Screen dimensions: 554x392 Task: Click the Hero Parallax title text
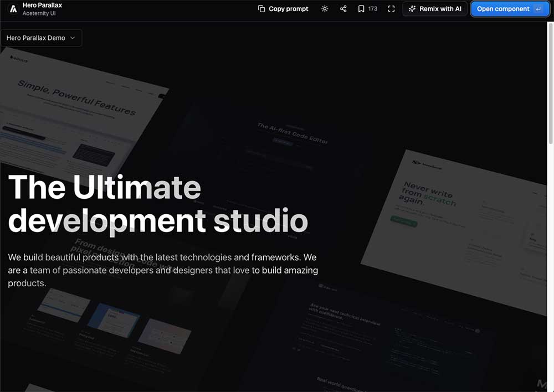[x=43, y=6]
